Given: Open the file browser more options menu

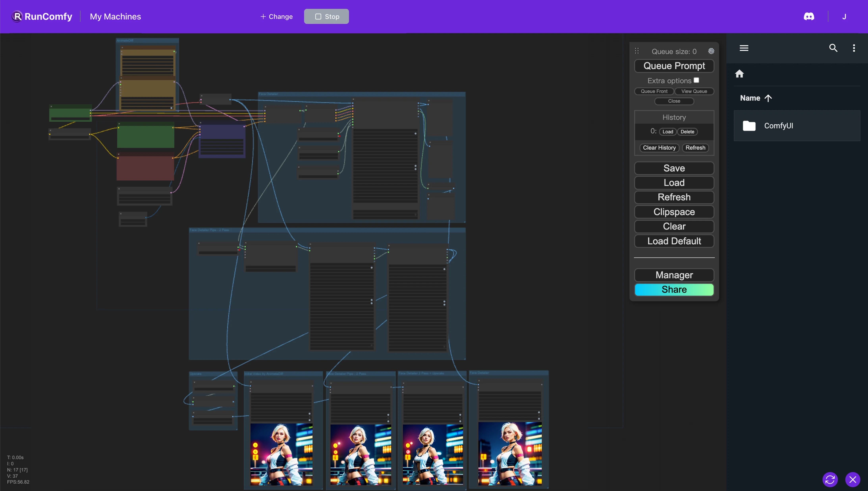Looking at the screenshot, I should click(x=854, y=48).
